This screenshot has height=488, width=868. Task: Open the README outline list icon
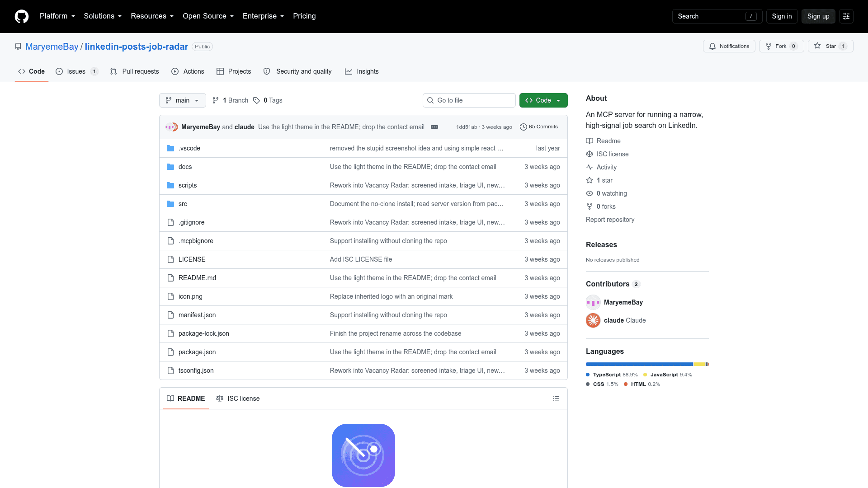(556, 399)
